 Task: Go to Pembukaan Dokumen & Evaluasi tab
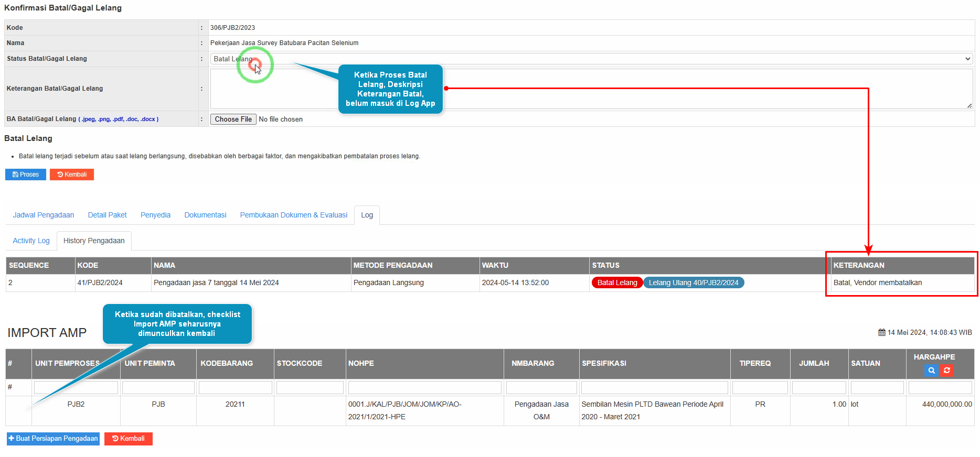click(x=293, y=215)
